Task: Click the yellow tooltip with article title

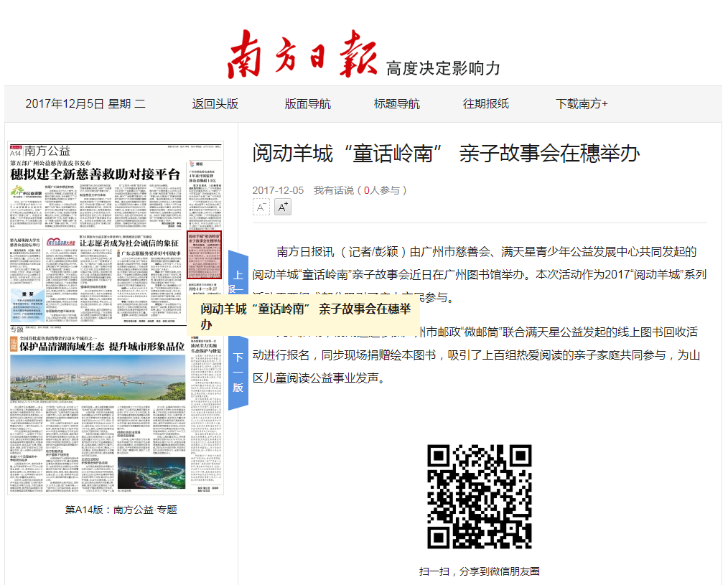Action: coord(304,315)
